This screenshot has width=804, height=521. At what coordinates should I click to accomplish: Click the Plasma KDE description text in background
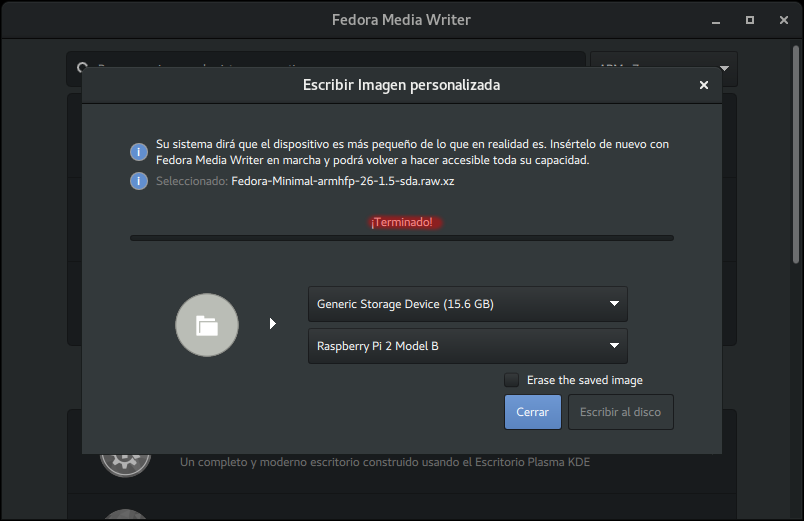385,462
